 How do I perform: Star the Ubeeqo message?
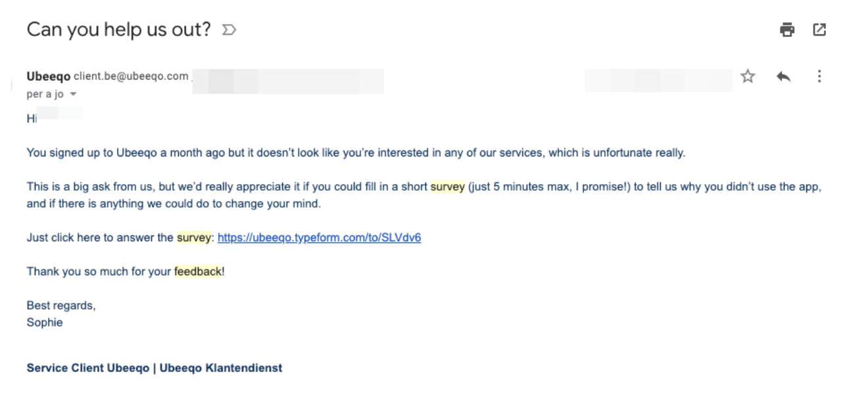[x=748, y=77]
